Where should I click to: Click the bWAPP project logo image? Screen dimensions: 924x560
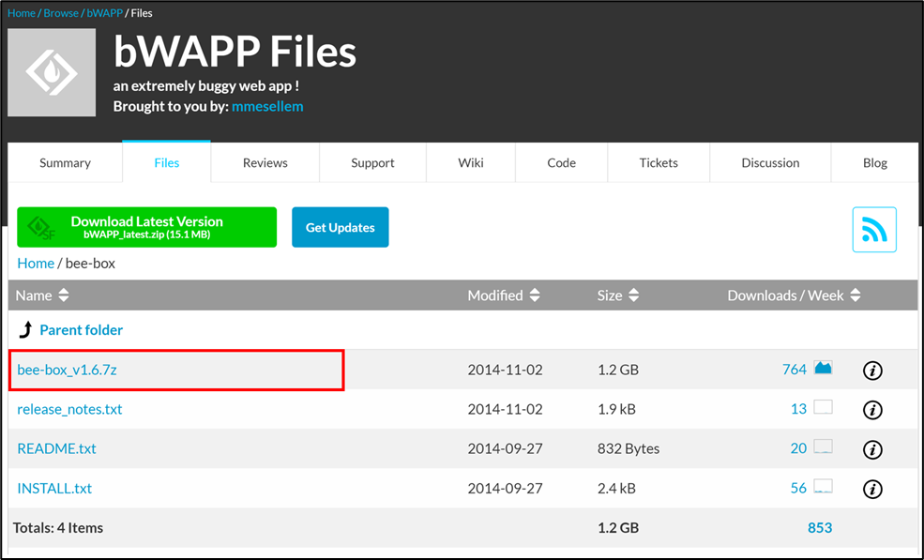click(x=52, y=72)
